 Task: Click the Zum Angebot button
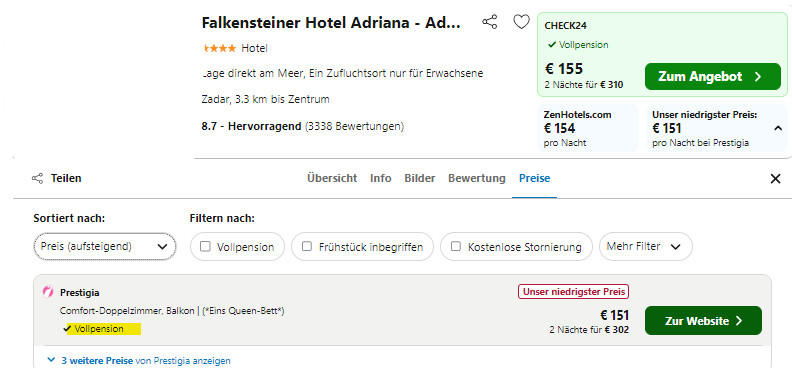click(713, 77)
